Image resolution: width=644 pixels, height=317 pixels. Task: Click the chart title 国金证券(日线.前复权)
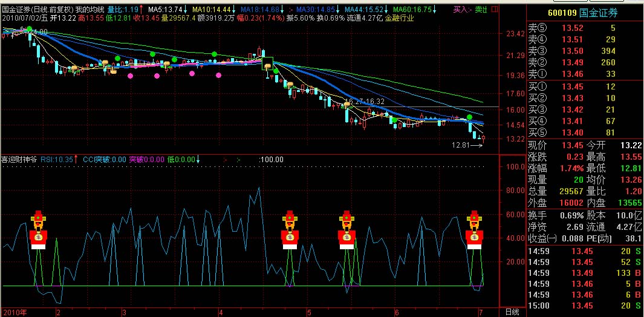coord(37,8)
